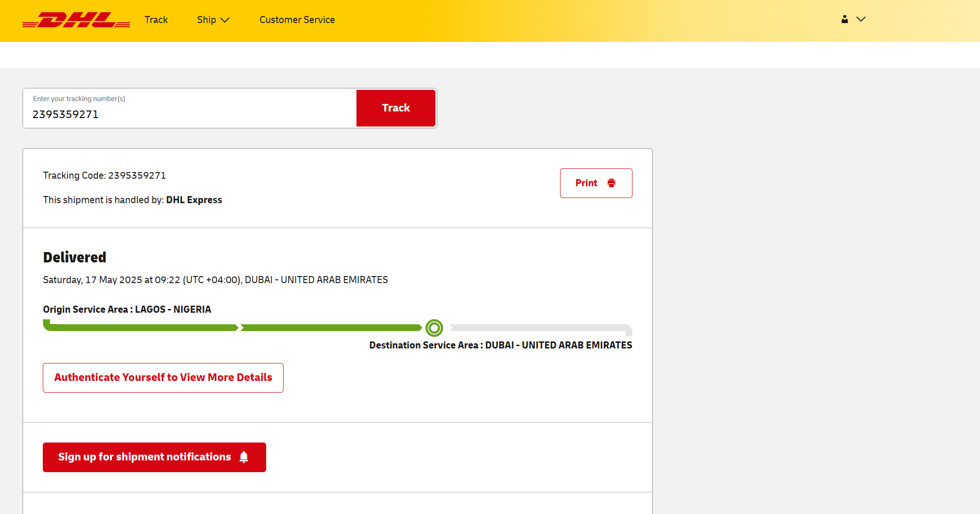The width and height of the screenshot is (980, 514).
Task: Click the first green progress bar segment
Action: [x=141, y=327]
